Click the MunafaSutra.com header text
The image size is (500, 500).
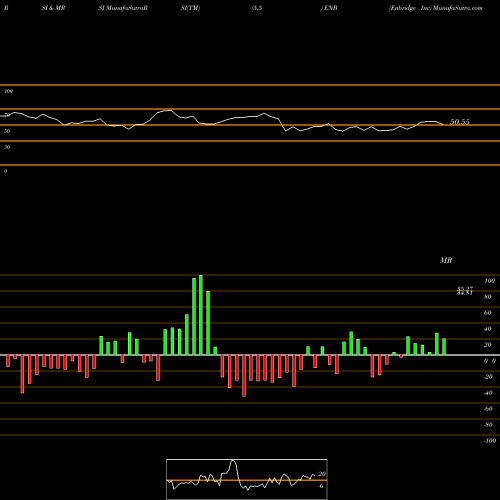coord(458,8)
